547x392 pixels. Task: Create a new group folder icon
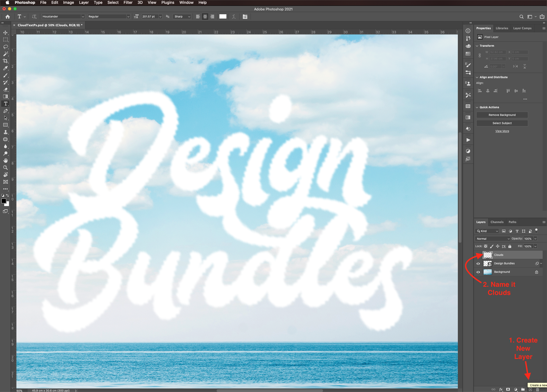click(x=523, y=389)
